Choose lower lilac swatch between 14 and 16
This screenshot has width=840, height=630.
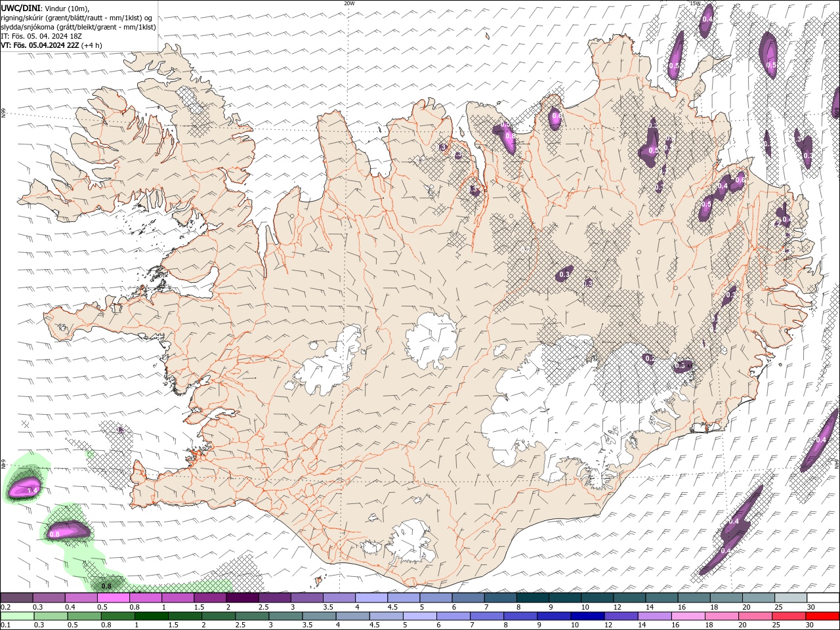point(654,616)
